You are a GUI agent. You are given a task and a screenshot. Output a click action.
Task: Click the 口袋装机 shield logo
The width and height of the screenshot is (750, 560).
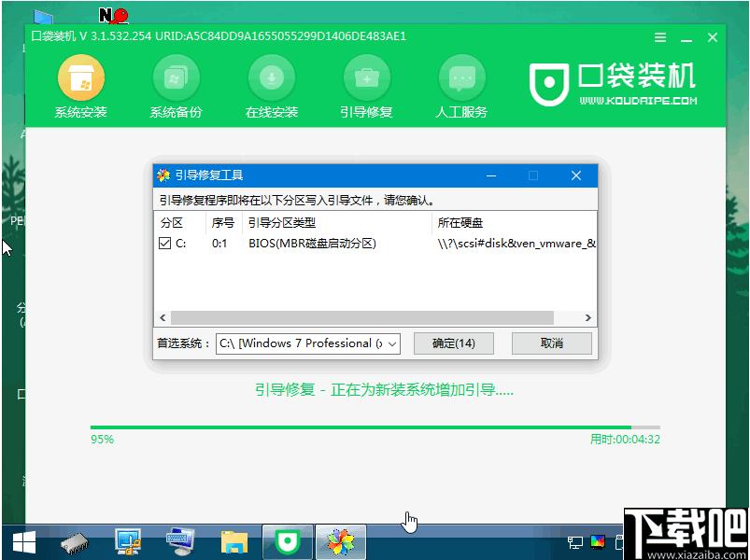pos(548,84)
